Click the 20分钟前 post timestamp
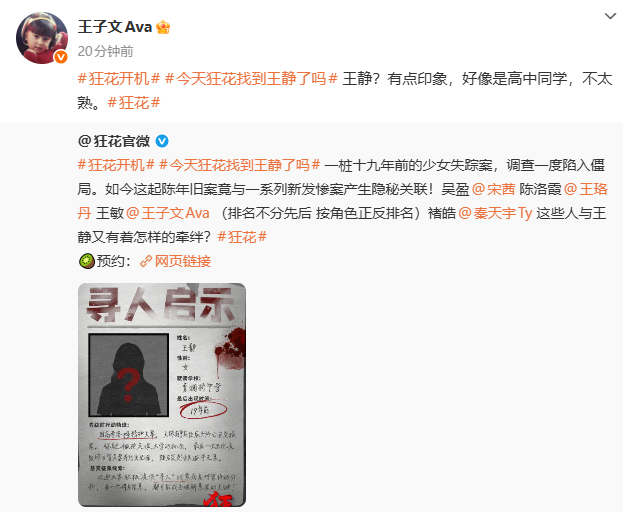The image size is (623, 512). [x=105, y=51]
